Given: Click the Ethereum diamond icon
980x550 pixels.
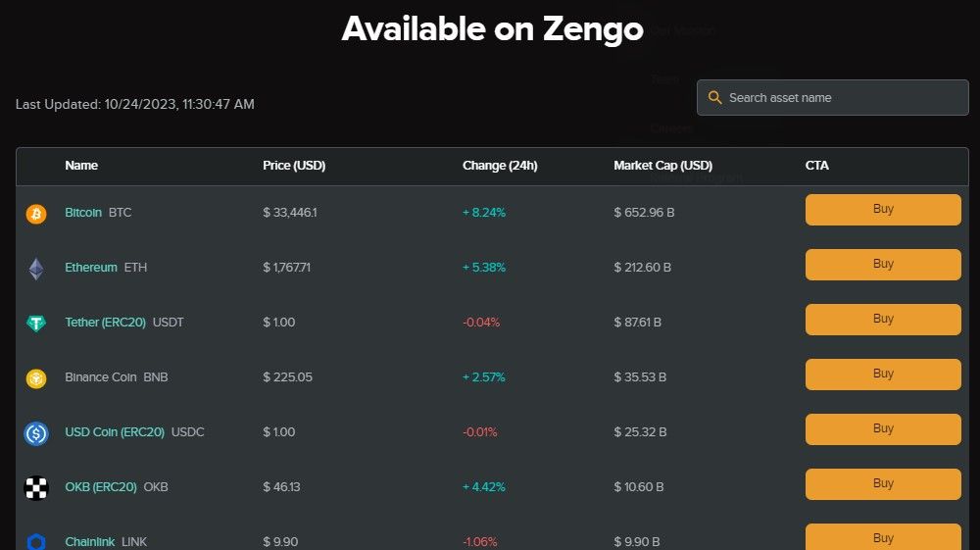Looking at the screenshot, I should pos(36,269).
